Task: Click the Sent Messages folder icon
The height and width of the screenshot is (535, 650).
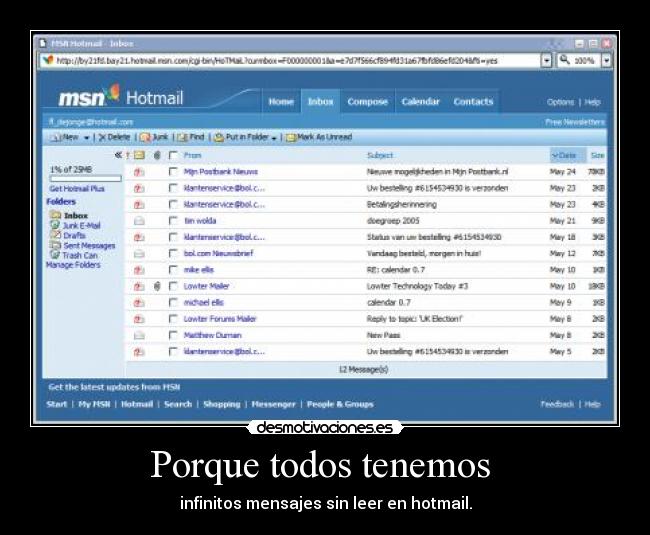Action: [x=55, y=245]
